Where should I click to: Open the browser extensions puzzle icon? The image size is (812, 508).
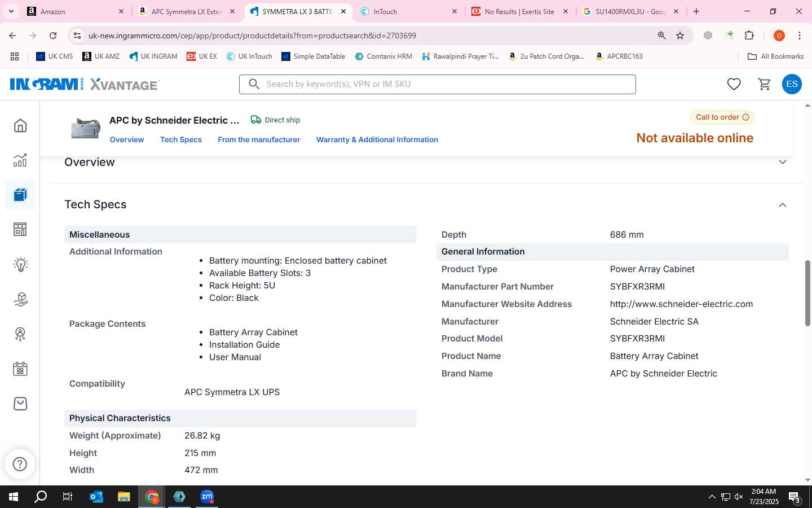point(749,36)
